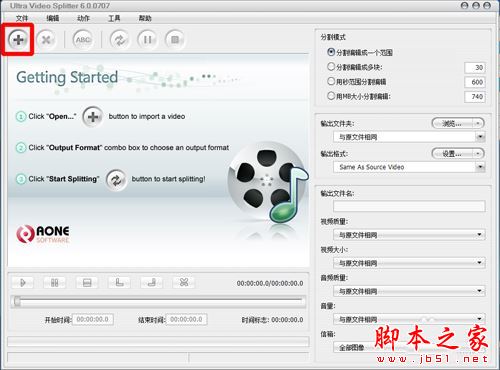Click the 00:00:00.0/00:00:00.0 time readout
The width and height of the screenshot is (500, 370).
pyautogui.click(x=270, y=283)
